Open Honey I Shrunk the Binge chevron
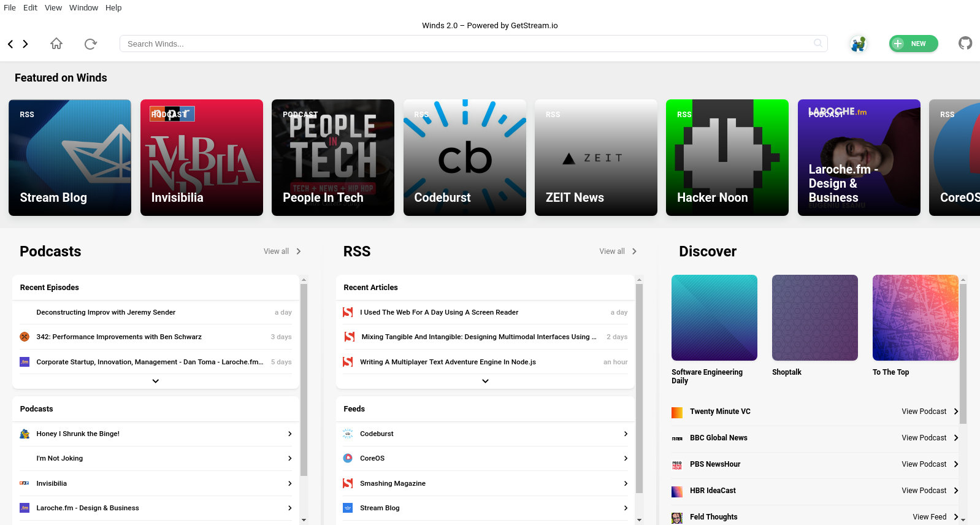The height and width of the screenshot is (525, 980). pos(290,434)
